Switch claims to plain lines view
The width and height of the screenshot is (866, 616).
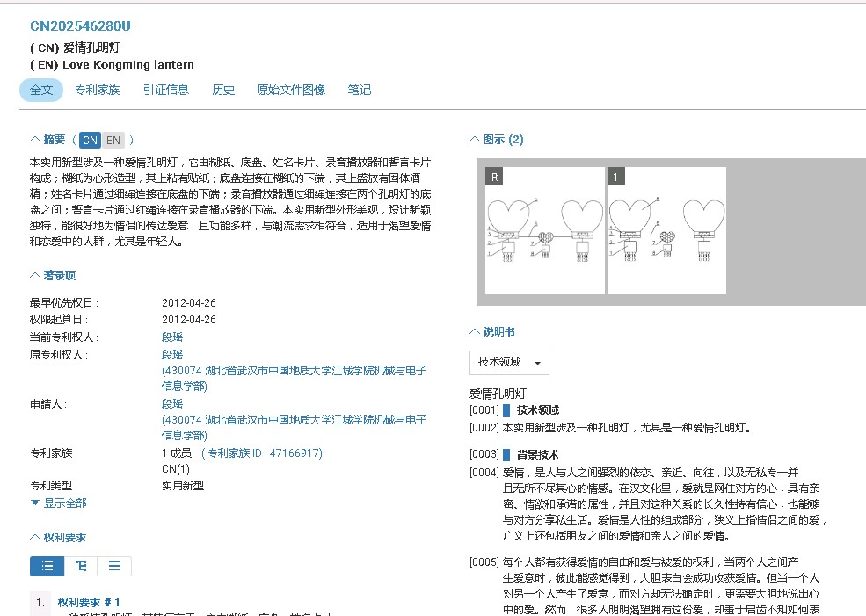[x=114, y=566]
